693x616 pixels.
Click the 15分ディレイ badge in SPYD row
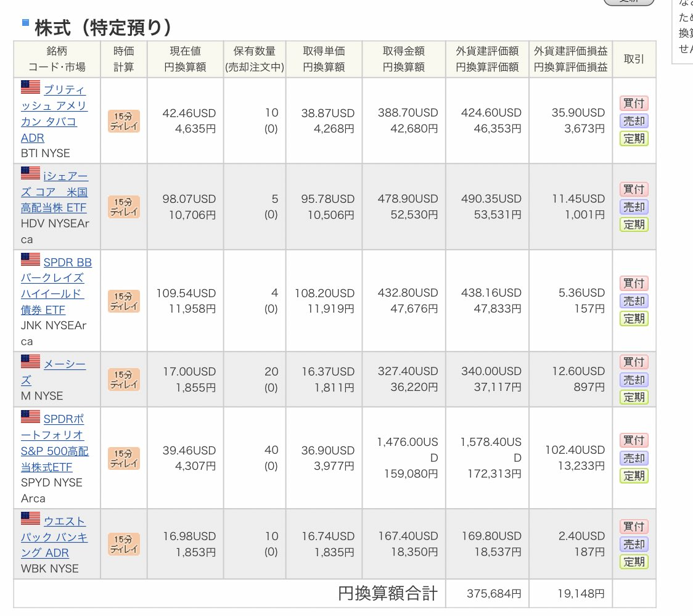124,458
